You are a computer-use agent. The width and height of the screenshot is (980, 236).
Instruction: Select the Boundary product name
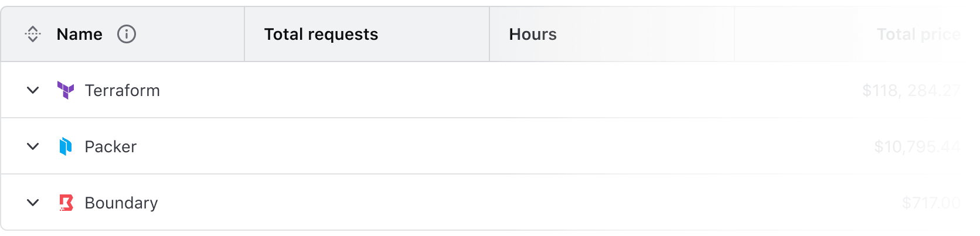pos(121,203)
